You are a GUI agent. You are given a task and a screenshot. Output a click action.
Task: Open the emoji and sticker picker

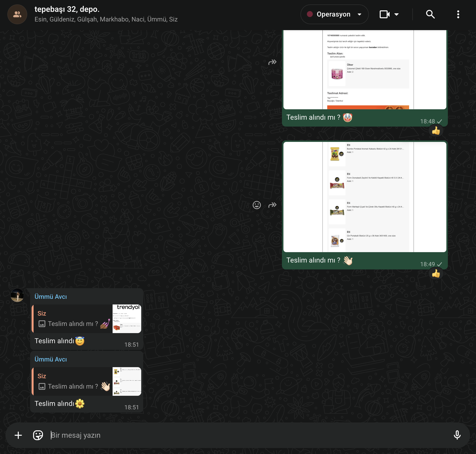pos(38,435)
